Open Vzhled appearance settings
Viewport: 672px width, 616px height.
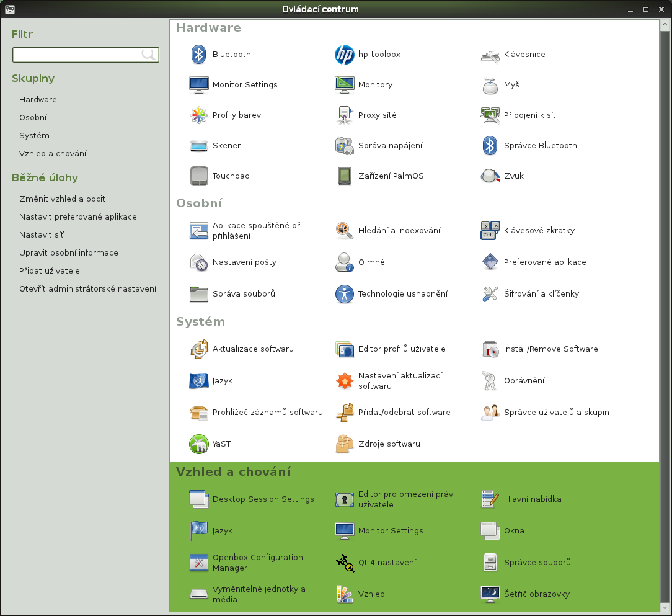(344, 594)
